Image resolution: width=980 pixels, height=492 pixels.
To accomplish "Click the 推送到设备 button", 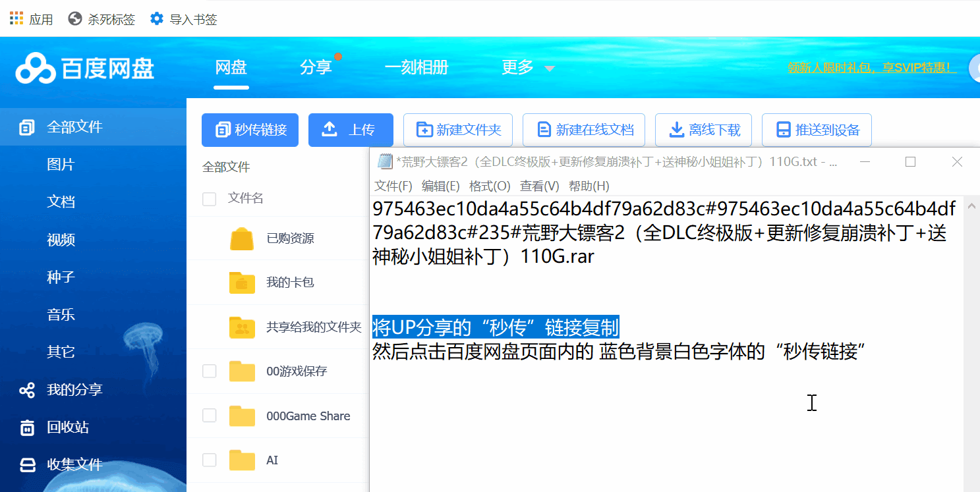I will (x=817, y=130).
